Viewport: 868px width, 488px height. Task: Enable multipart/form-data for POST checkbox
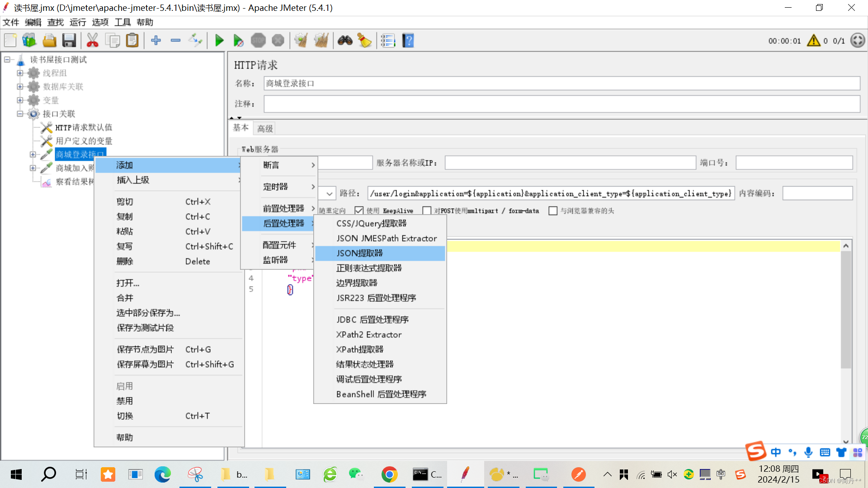click(x=427, y=211)
